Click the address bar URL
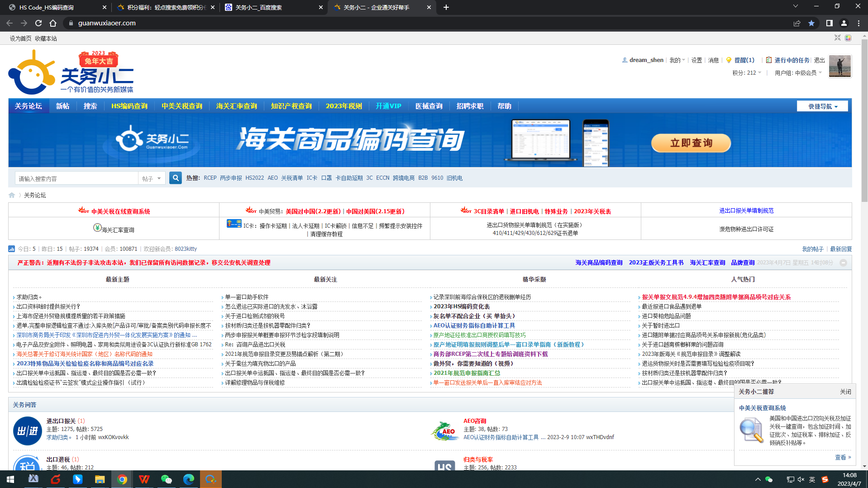 (x=107, y=23)
